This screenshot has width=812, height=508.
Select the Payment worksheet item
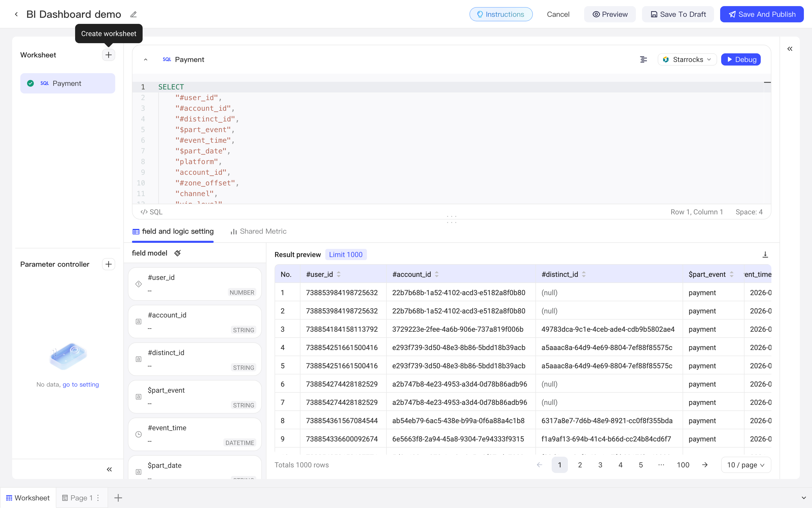(x=68, y=83)
